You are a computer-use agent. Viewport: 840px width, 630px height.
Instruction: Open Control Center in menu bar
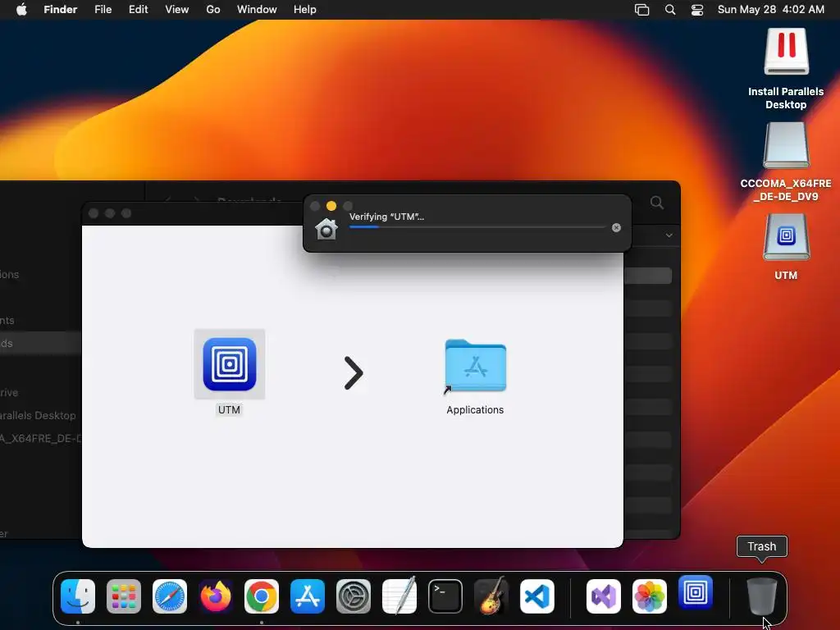tap(697, 10)
